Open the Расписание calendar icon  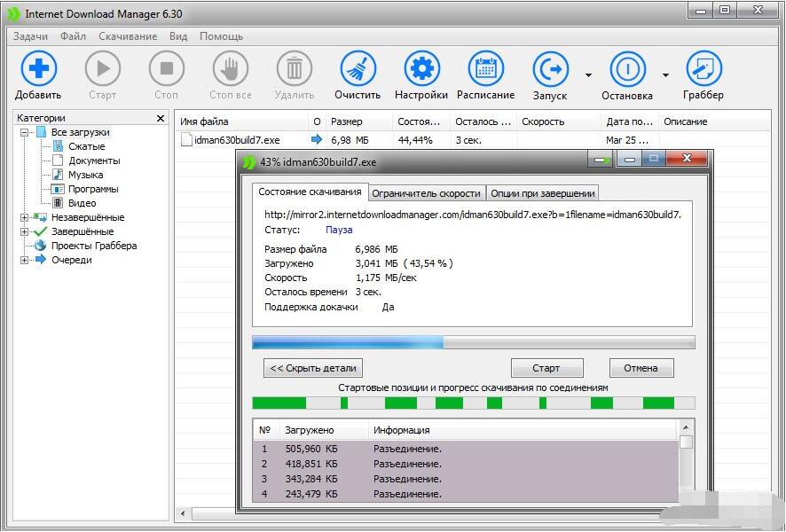click(x=486, y=68)
